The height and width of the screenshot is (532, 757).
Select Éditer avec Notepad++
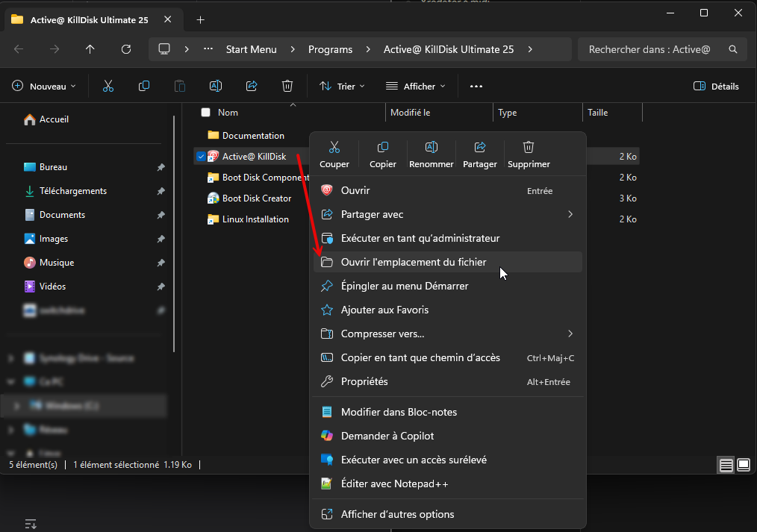click(x=447, y=484)
